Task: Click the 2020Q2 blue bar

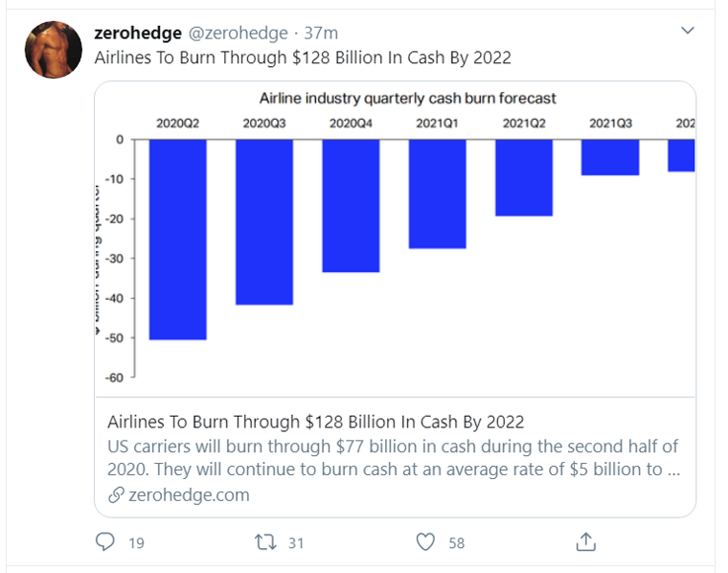Action: [177, 240]
